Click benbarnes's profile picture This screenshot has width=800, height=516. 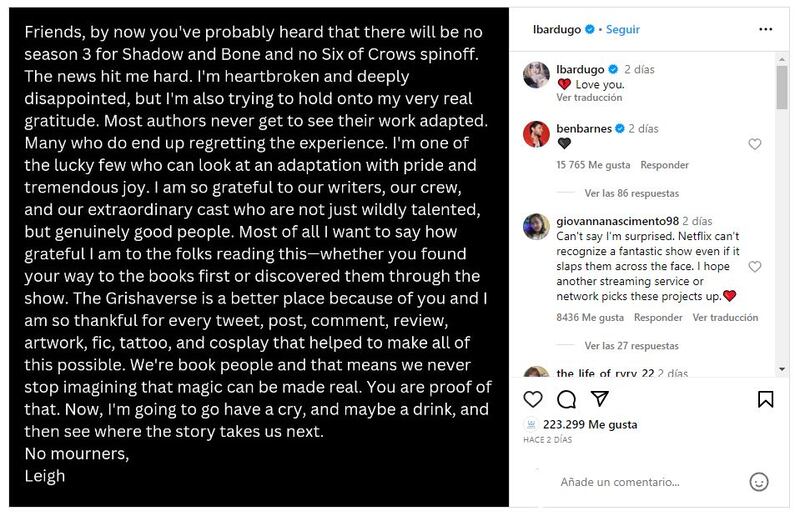tap(536, 134)
